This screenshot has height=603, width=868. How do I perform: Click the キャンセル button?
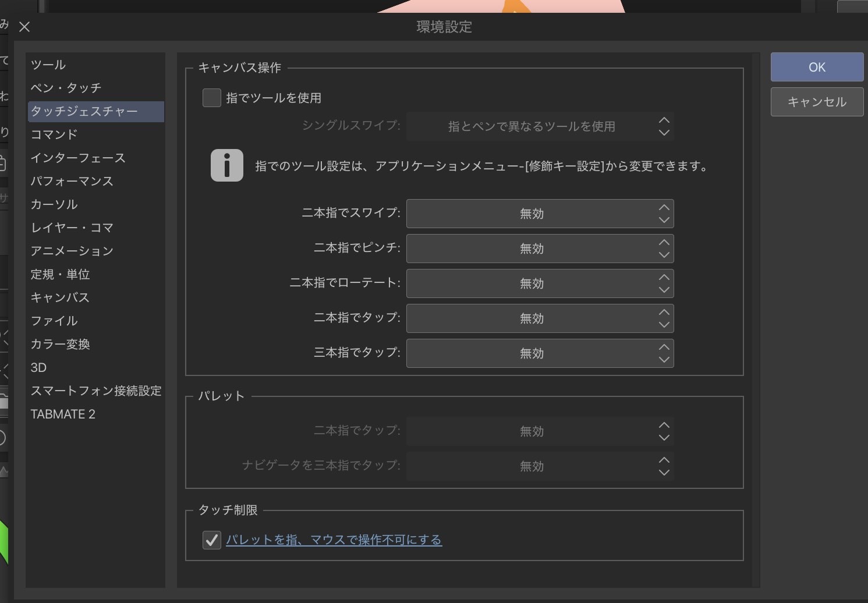click(x=817, y=102)
